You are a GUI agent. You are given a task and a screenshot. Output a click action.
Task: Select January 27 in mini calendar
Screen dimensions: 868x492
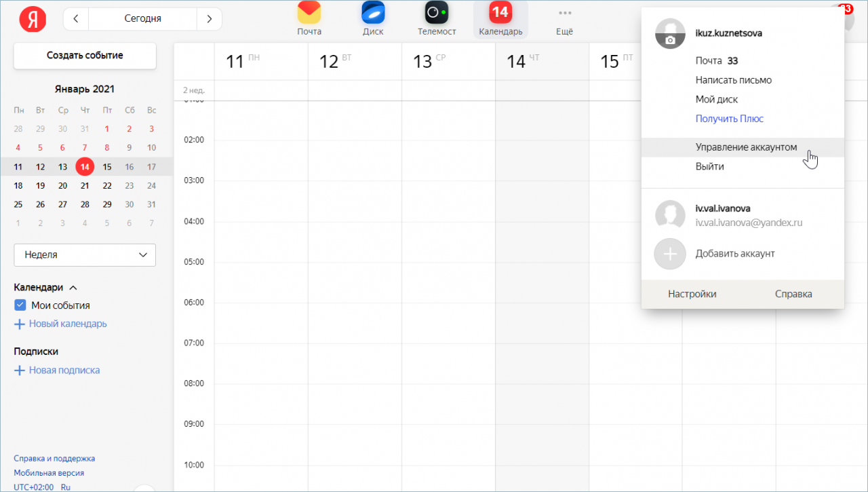(62, 205)
